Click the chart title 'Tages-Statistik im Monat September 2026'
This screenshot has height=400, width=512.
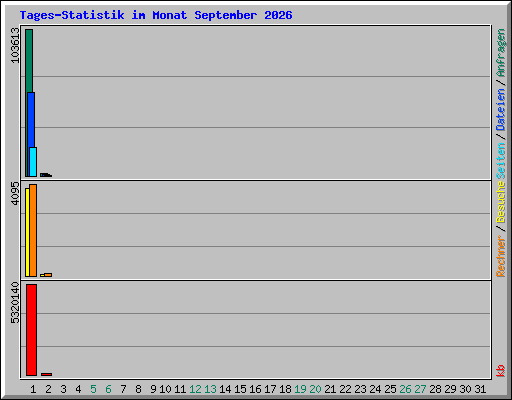[x=156, y=15]
